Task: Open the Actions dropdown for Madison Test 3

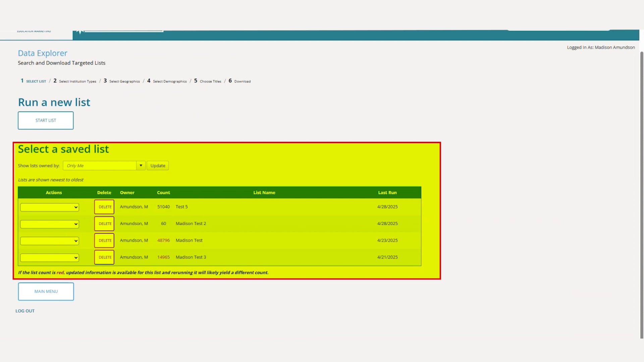Action: click(x=50, y=257)
